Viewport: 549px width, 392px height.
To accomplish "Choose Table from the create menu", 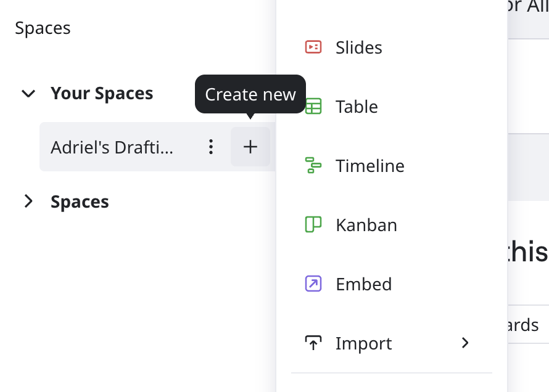I will [x=357, y=107].
